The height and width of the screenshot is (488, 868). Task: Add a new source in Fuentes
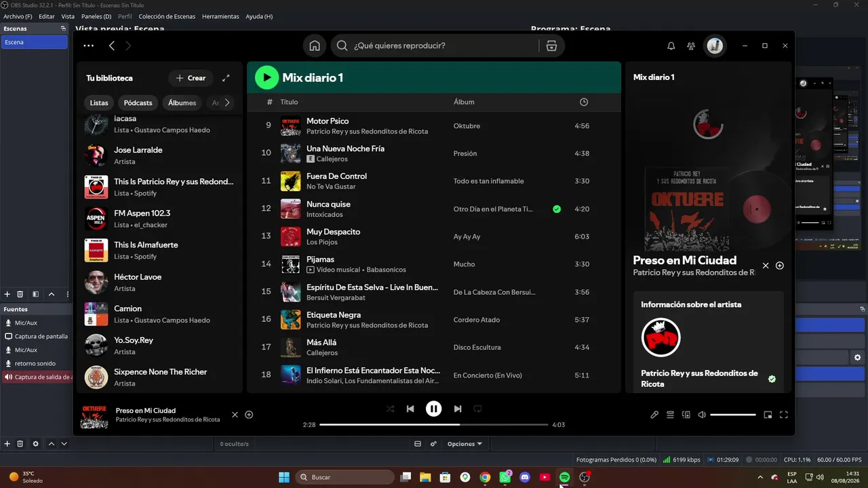(7, 444)
